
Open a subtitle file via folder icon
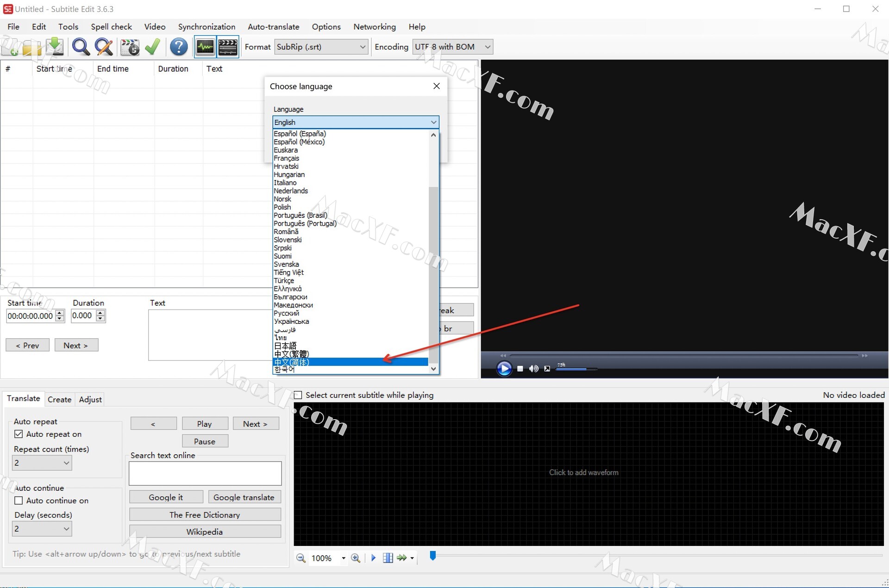31,47
